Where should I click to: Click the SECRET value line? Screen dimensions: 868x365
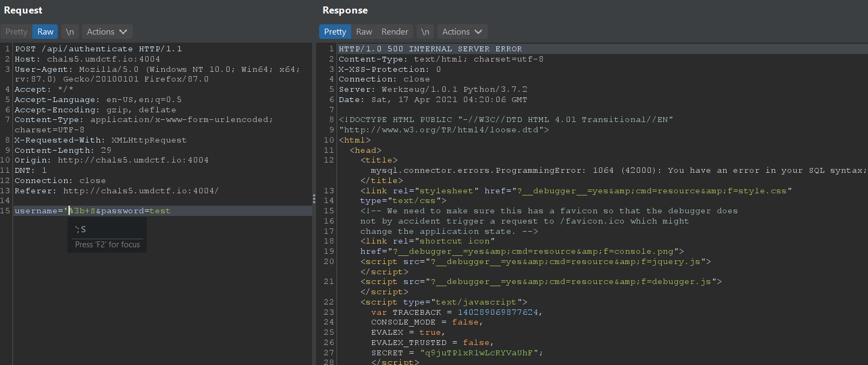point(457,353)
